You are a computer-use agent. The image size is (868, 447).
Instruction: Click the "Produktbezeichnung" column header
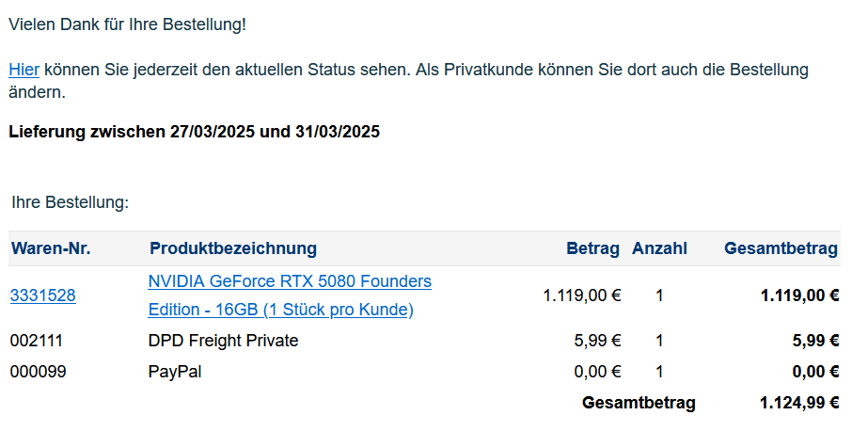tap(233, 248)
